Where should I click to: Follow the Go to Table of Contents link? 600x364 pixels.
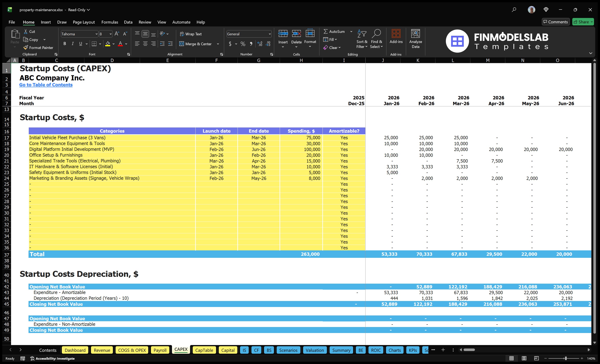[x=46, y=85]
